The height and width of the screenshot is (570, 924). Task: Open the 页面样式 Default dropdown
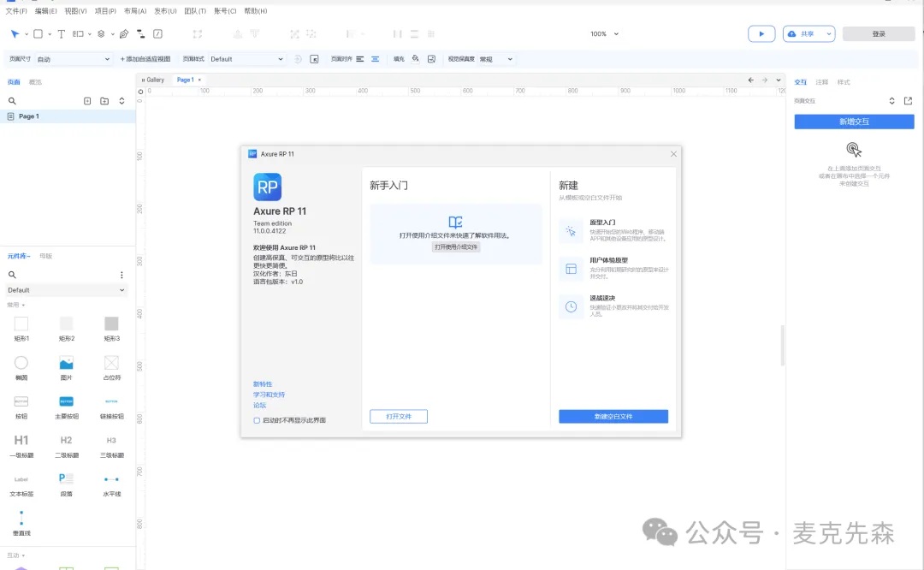click(x=246, y=59)
